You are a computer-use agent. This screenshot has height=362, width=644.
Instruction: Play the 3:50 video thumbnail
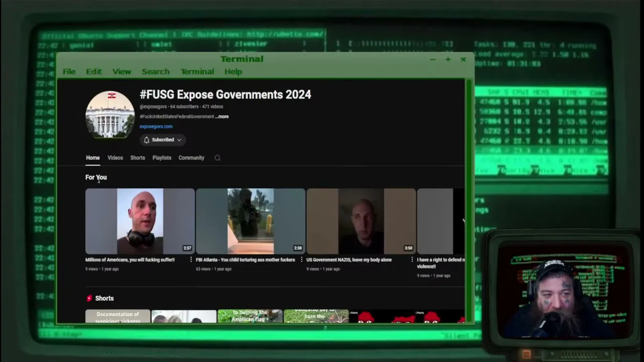[x=361, y=221]
